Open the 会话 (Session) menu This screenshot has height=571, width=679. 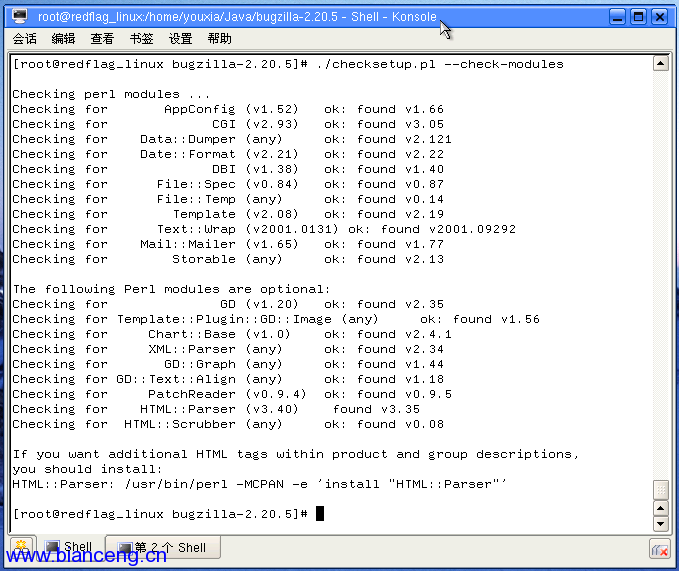25,39
